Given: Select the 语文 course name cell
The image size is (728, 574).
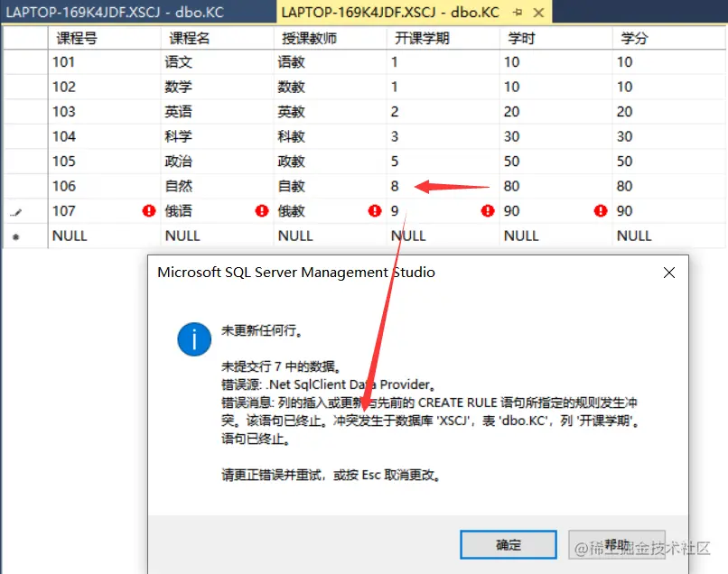Looking at the screenshot, I should 218,62.
